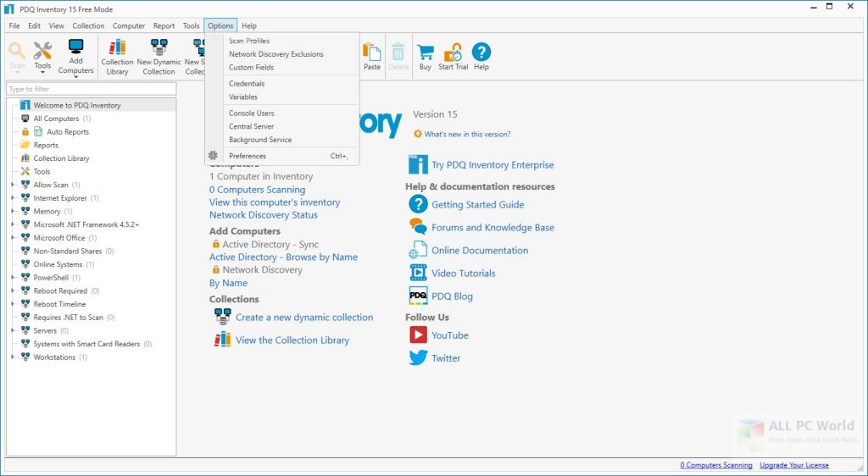Click the YouTube play icon
This screenshot has width=868, height=476.
(418, 335)
